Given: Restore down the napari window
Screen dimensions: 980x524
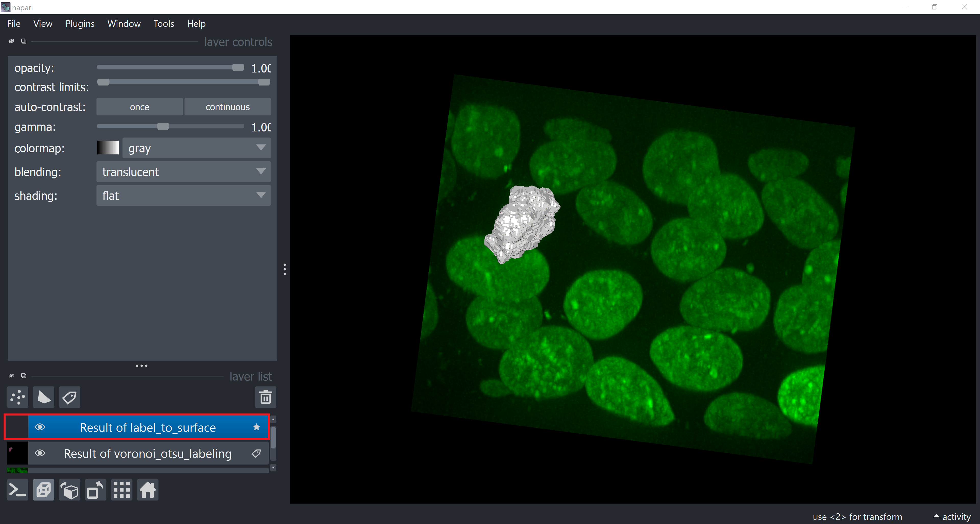Looking at the screenshot, I should point(934,7).
